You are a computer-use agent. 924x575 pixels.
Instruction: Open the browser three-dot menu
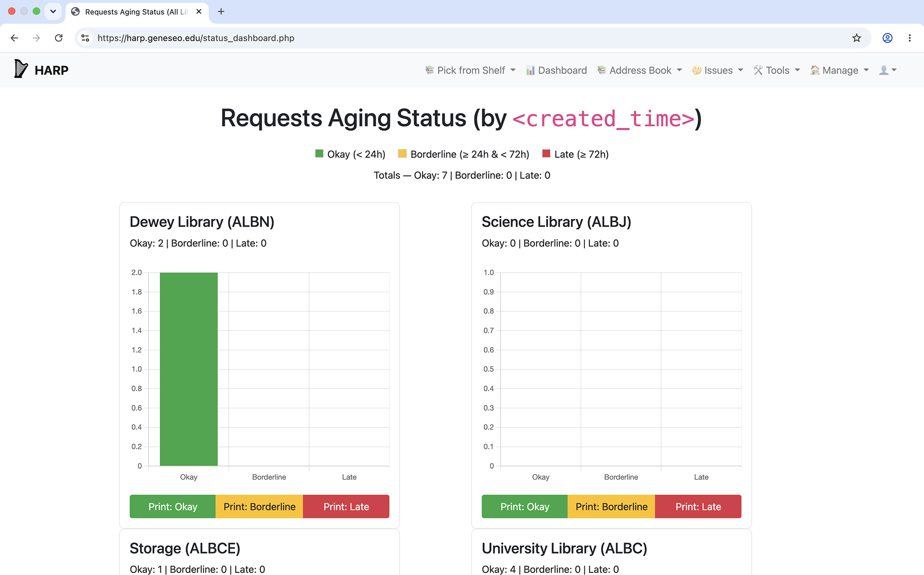(910, 38)
